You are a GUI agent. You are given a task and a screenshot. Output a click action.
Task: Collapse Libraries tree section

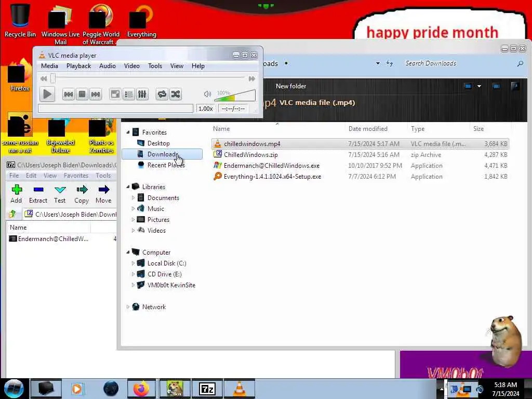pos(128,187)
